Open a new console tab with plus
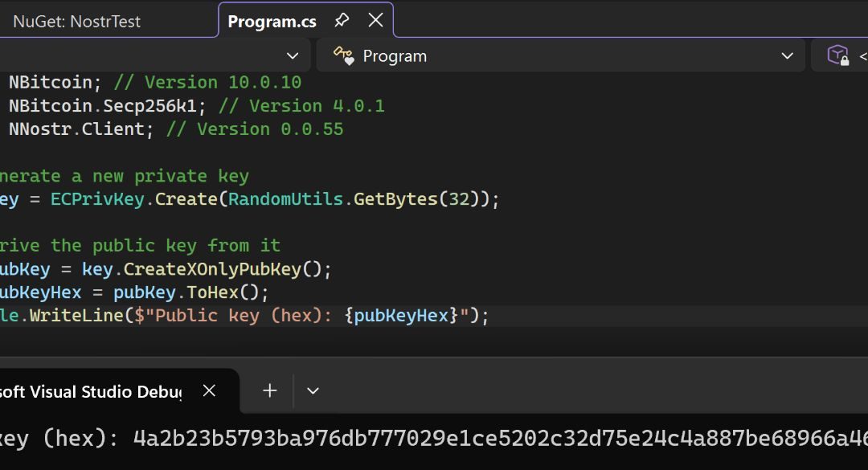This screenshot has width=868, height=470. [x=269, y=390]
